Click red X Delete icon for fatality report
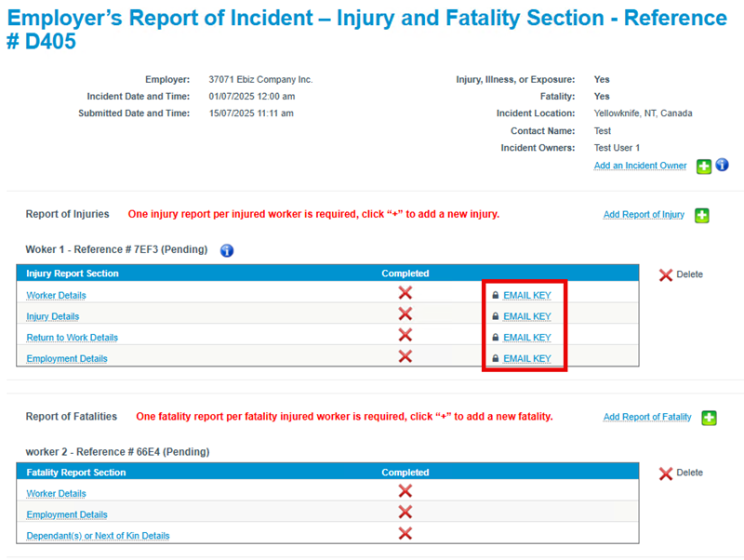Viewport: 744px width, 560px height. click(x=666, y=473)
